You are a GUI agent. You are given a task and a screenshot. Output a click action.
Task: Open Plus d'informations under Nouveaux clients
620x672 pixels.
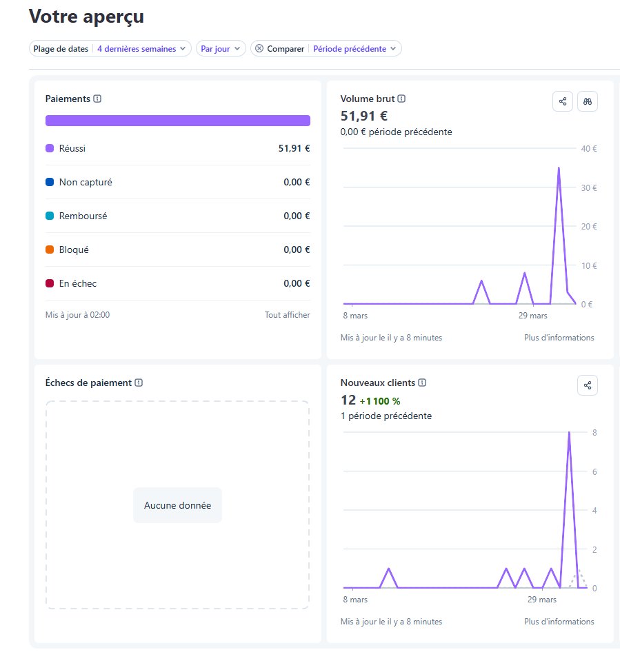pos(559,622)
